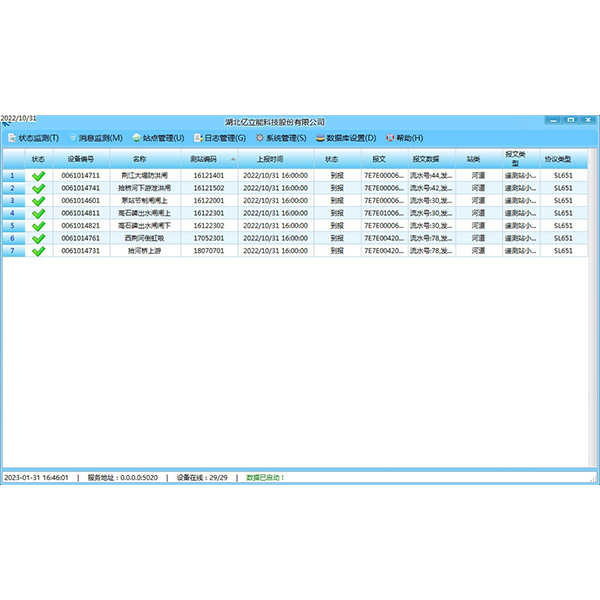This screenshot has width=600, height=600.
Task: Click green checkmark for device 0061014821
Action: pyautogui.click(x=39, y=226)
